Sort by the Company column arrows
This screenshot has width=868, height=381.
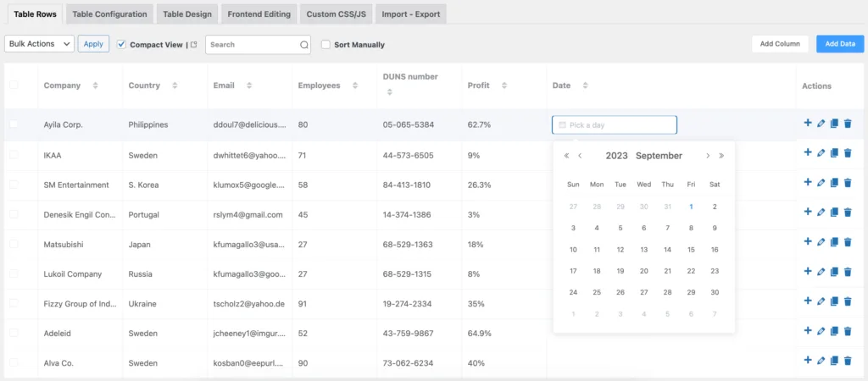95,86
